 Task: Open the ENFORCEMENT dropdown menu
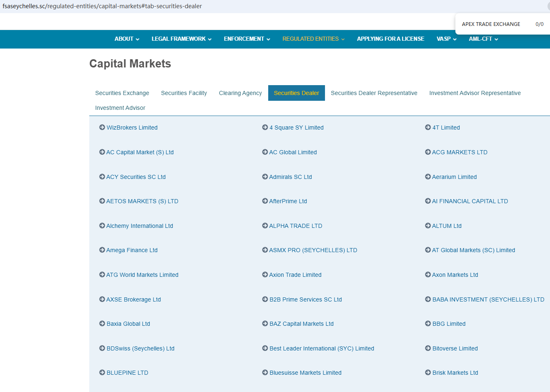coord(247,39)
